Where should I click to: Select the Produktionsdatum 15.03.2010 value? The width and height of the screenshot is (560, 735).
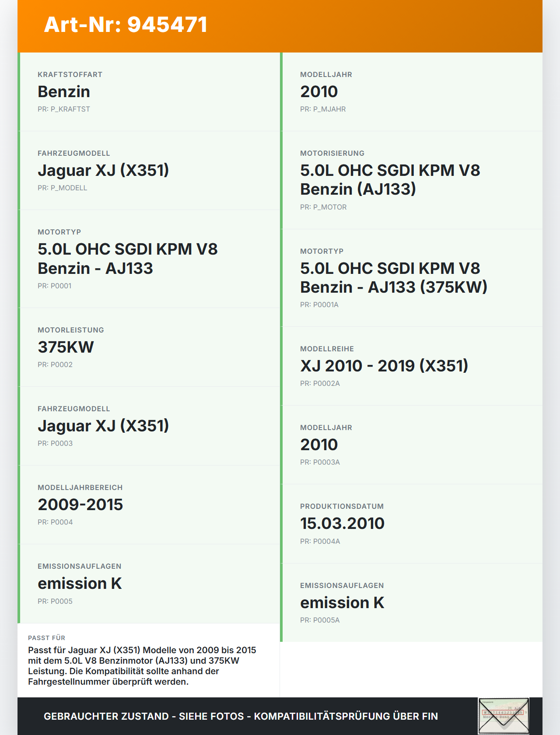click(x=342, y=523)
